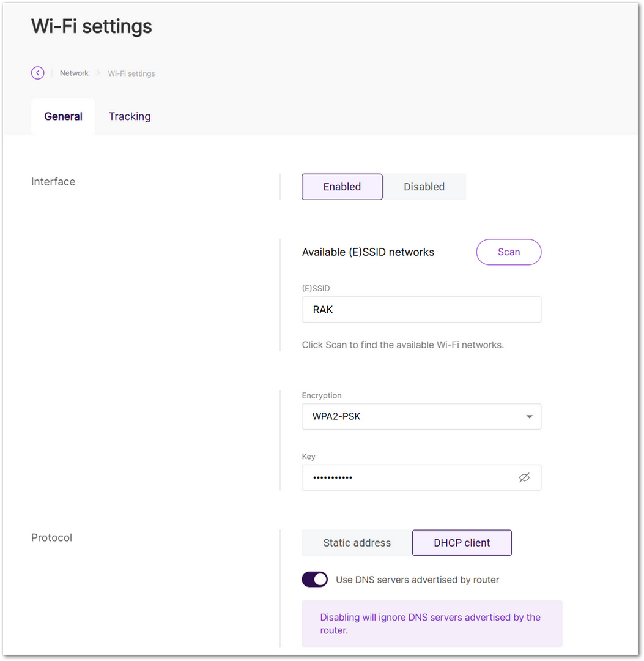Enable the Wi-Fi interface
The width and height of the screenshot is (644, 661).
click(341, 187)
